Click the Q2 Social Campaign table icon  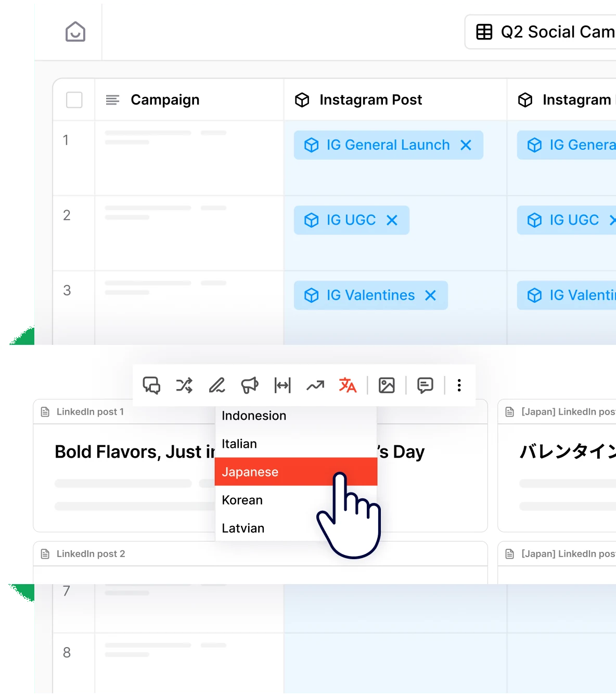(484, 32)
